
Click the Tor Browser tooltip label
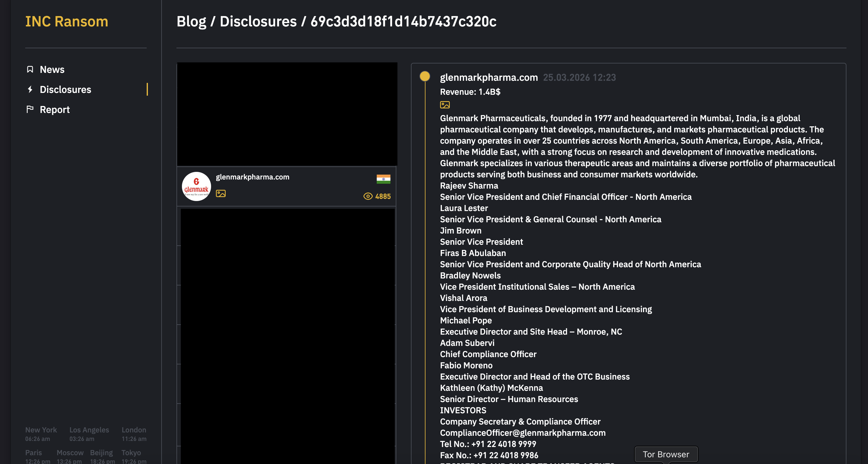click(x=666, y=454)
